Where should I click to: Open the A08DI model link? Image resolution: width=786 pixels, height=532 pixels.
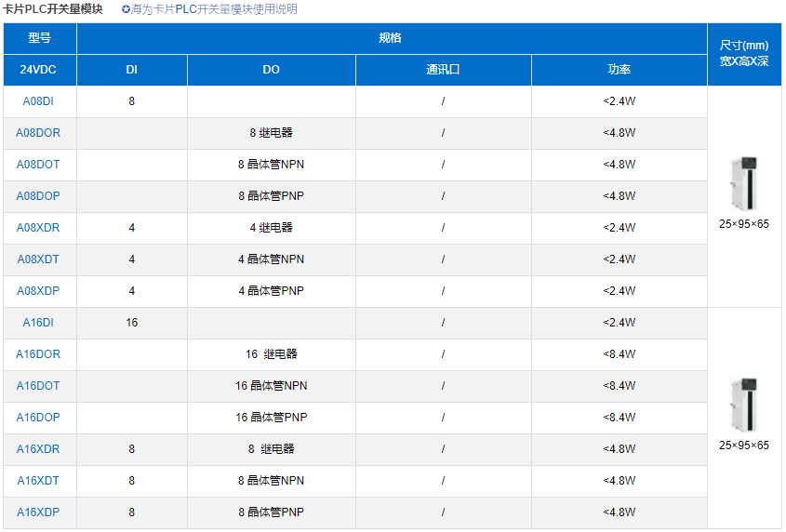pos(38,101)
